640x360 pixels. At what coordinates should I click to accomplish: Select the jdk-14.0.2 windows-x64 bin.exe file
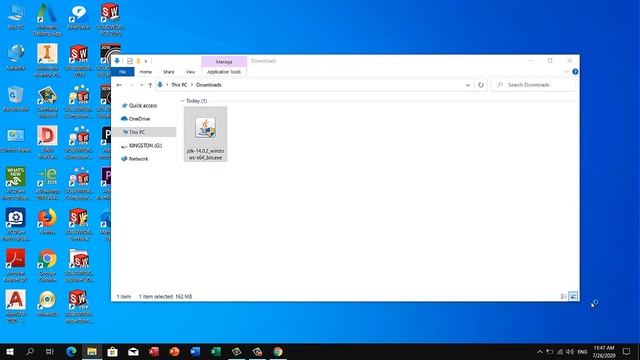coord(205,134)
